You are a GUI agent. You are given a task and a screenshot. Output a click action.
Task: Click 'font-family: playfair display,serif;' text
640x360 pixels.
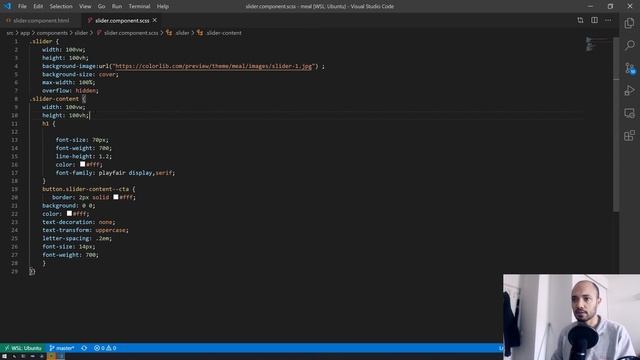pyautogui.click(x=115, y=173)
